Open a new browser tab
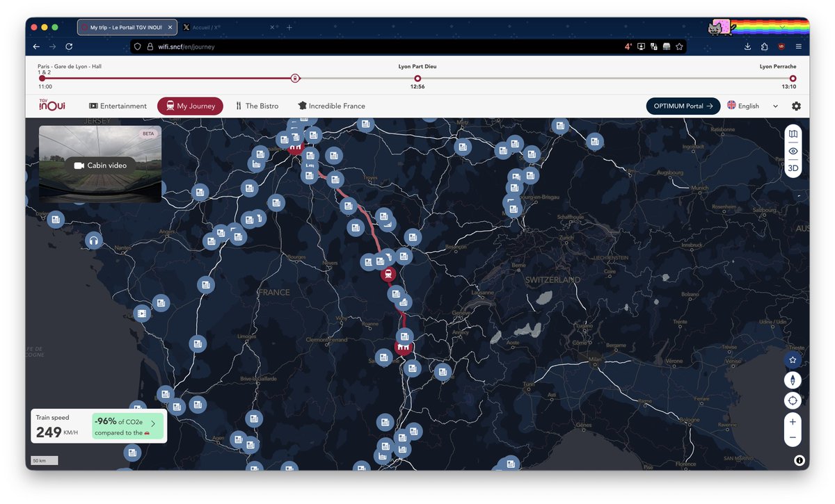The height and width of the screenshot is (504, 835). [x=289, y=27]
